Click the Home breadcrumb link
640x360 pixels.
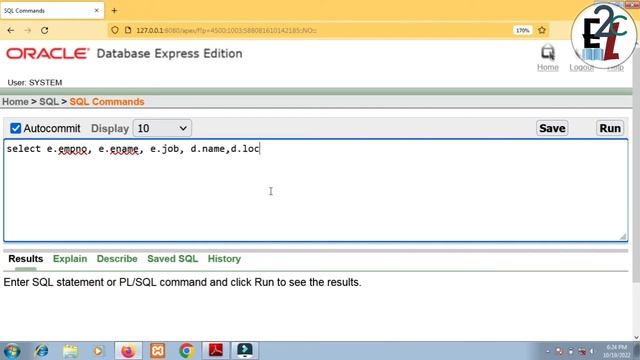[x=16, y=102]
